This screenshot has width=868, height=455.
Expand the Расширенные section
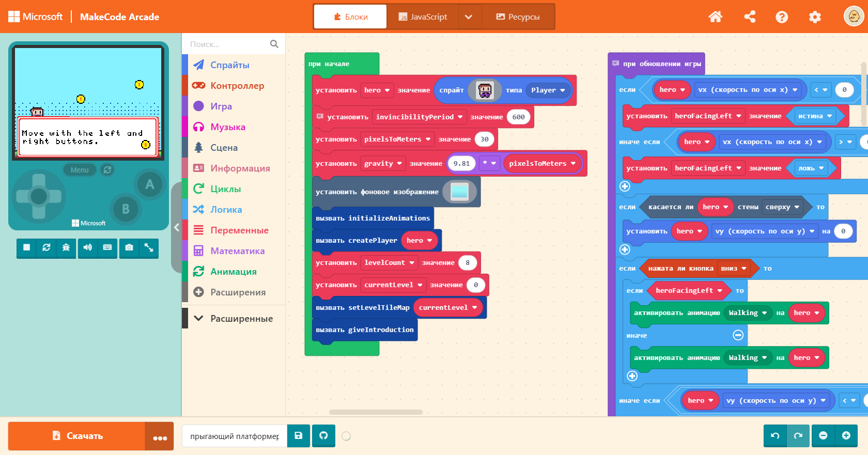point(234,319)
